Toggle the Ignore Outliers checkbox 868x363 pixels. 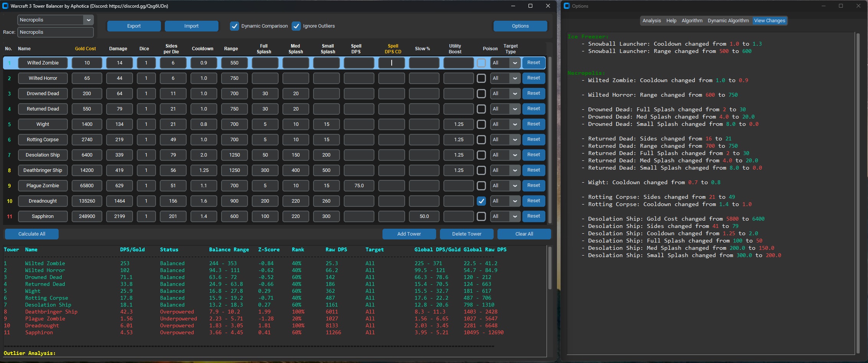[296, 26]
